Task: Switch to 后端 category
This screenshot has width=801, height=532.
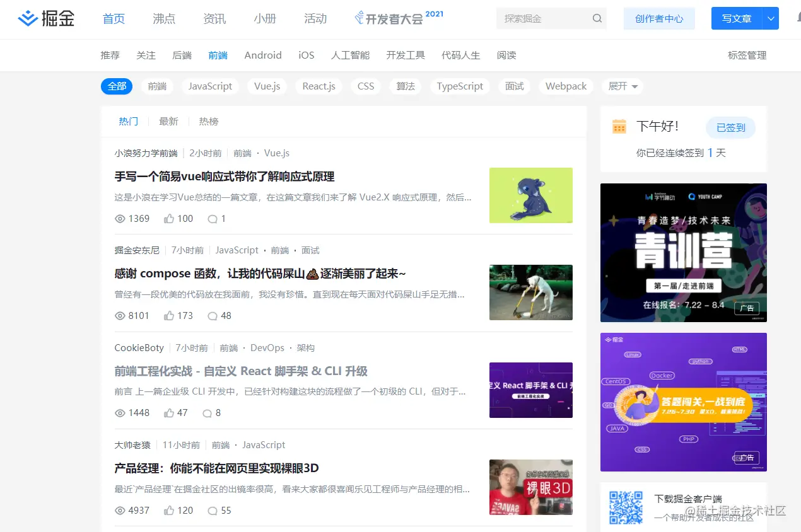Action: tap(182, 55)
